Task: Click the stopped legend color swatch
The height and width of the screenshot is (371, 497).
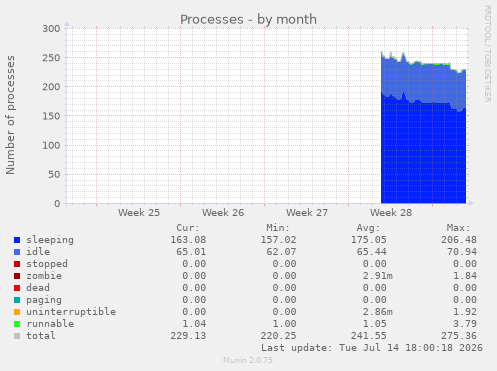Action: [x=17, y=264]
